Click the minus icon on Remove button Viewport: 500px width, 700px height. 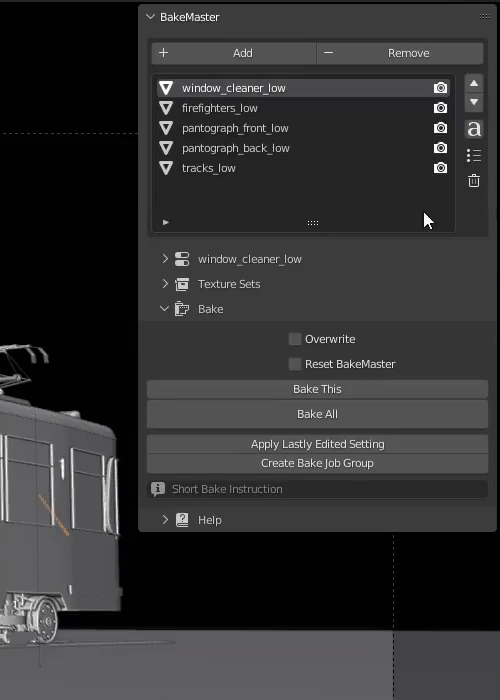click(x=329, y=53)
